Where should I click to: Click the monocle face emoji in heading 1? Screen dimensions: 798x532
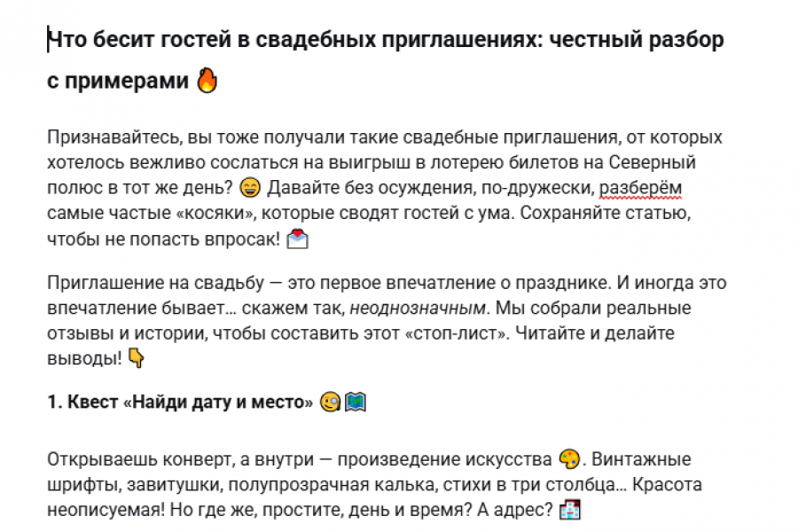pyautogui.click(x=331, y=403)
